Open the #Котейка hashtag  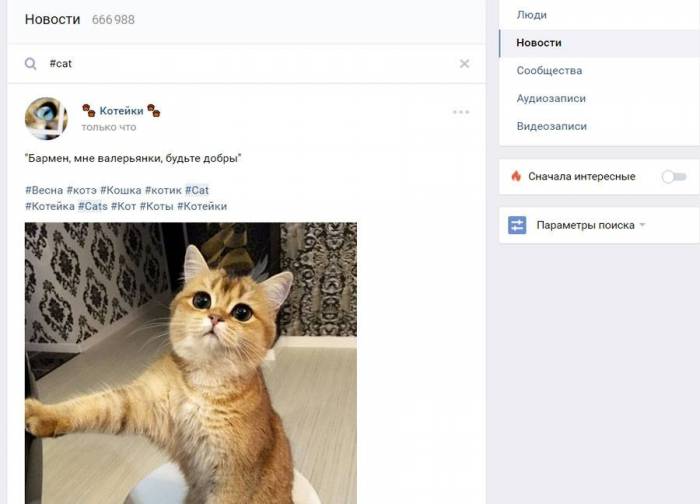[x=49, y=206]
